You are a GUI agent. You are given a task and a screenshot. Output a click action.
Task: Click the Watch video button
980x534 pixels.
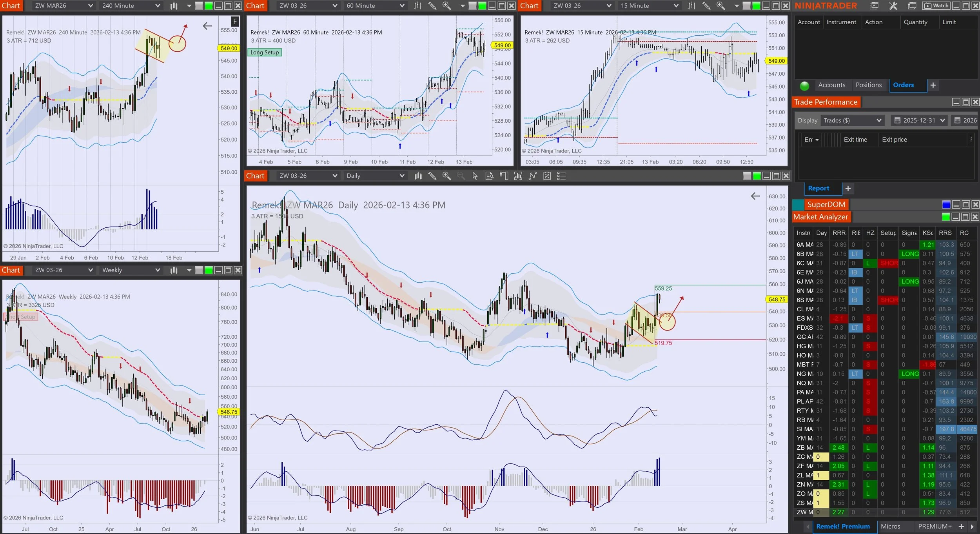(936, 5)
